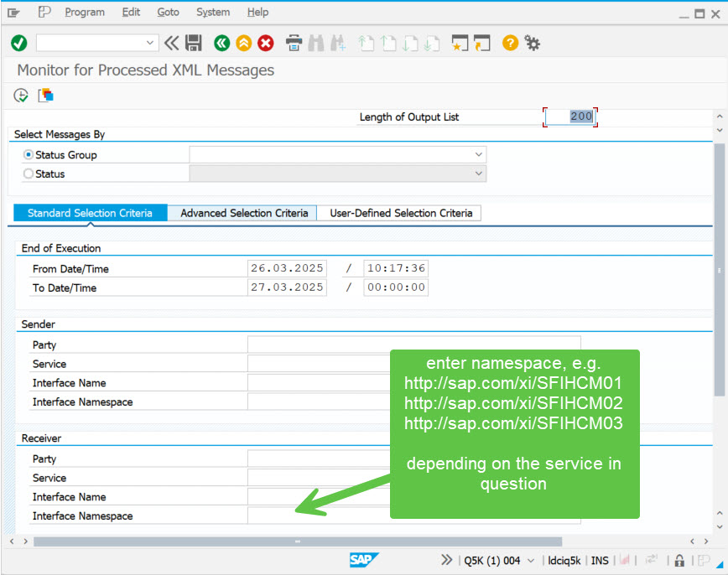The width and height of the screenshot is (728, 575).
Task: Jump to First Page icon
Action: pyautogui.click(x=366, y=43)
